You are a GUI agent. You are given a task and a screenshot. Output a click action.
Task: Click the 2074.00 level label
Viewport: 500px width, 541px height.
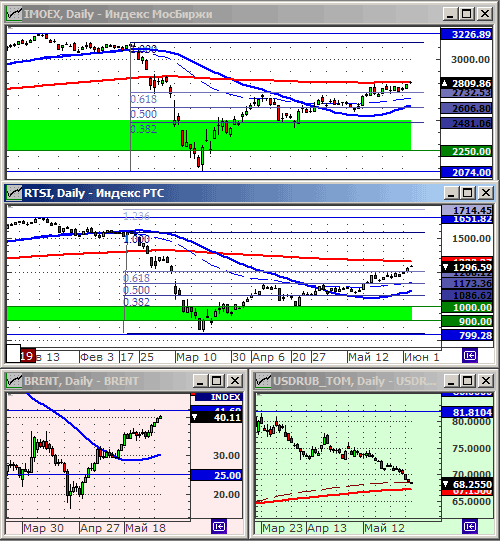pos(467,172)
